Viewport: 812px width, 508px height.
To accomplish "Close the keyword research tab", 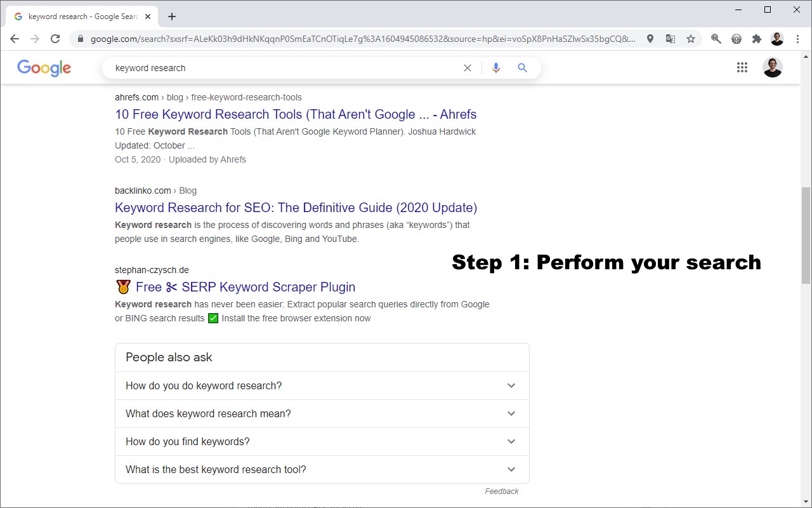I will [148, 17].
